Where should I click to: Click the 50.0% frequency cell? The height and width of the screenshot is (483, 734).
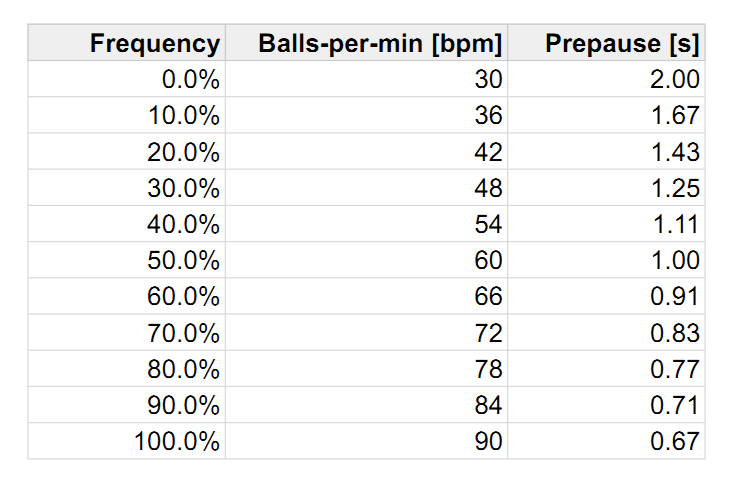(127, 260)
